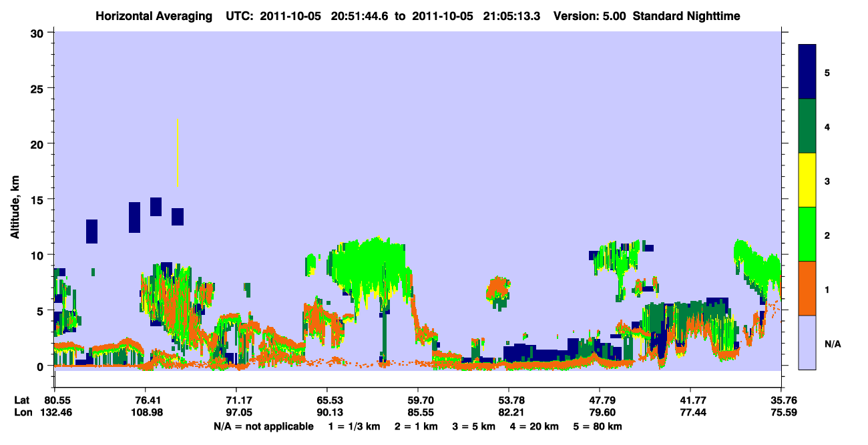Click the dark blue level 5 color swatch
868x445 pixels.
coord(807,72)
